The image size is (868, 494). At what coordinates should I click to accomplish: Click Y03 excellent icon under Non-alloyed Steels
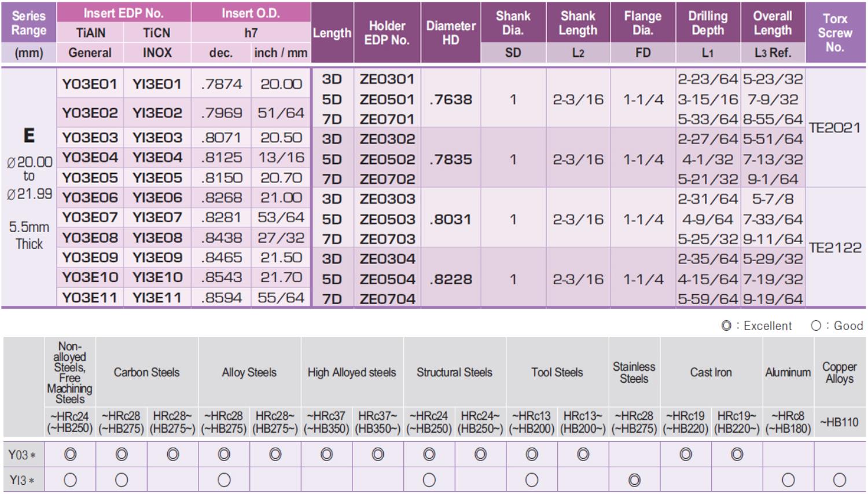70,455
